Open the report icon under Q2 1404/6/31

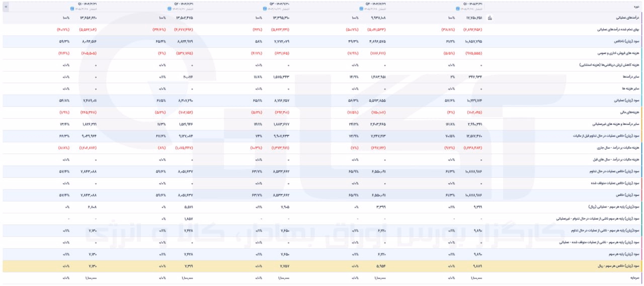click(169, 9)
